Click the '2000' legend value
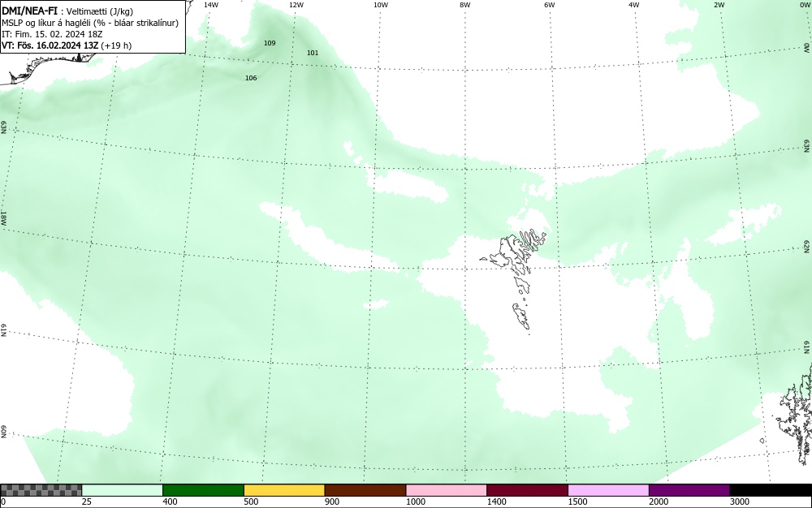Viewport: 812px width, 508px height. 659,502
